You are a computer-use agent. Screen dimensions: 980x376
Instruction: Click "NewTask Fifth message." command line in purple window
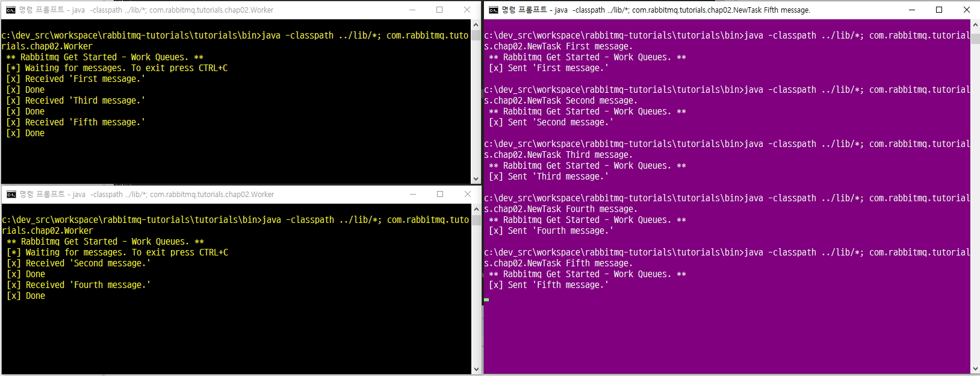point(558,263)
